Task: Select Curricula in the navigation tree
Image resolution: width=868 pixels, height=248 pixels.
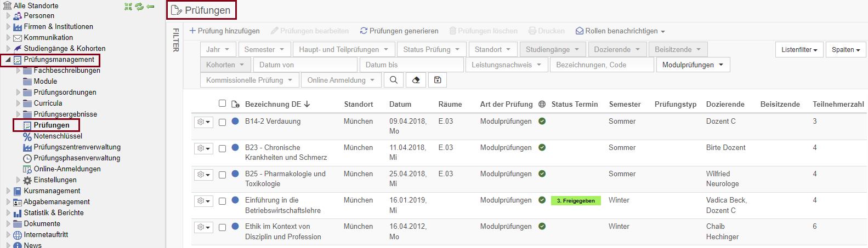Action: point(48,103)
